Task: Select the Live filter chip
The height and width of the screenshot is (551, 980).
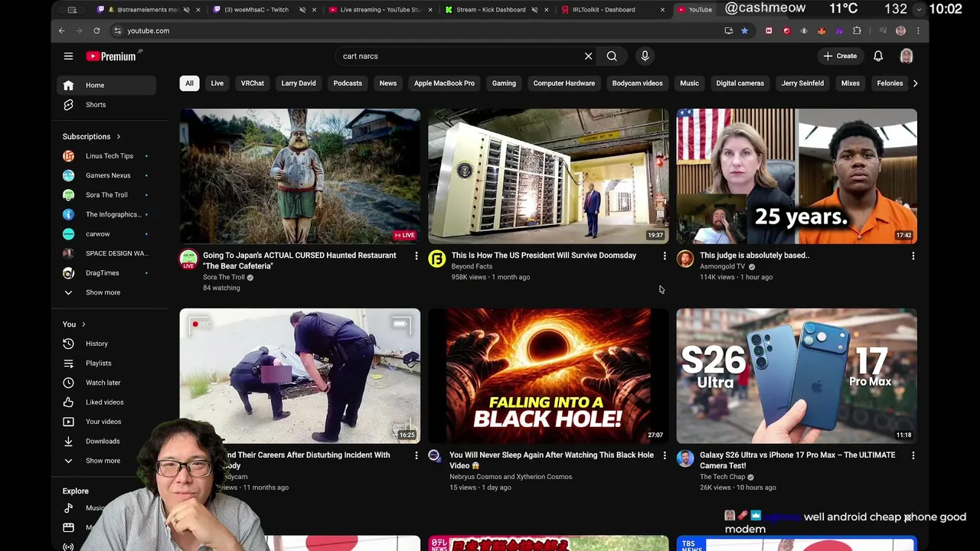Action: [217, 83]
